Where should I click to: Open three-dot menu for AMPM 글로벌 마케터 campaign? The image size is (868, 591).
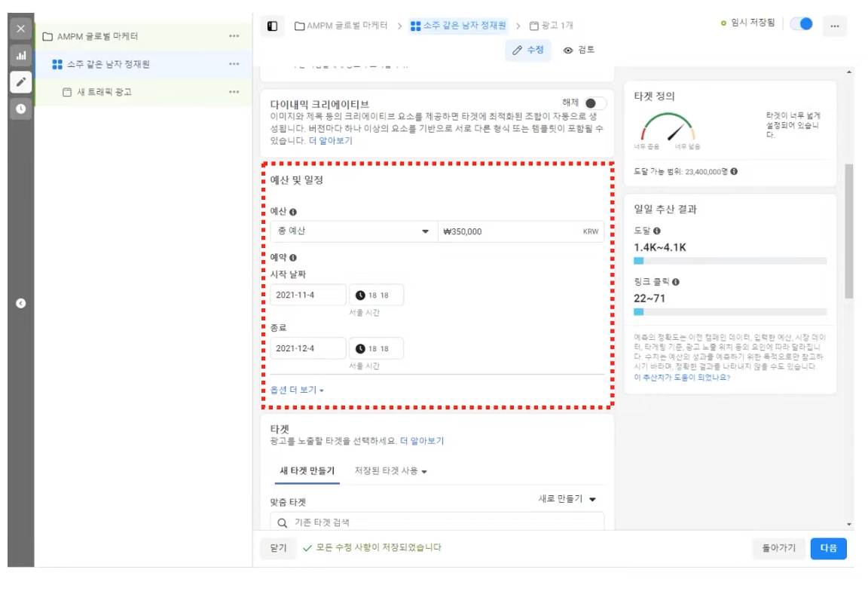(234, 36)
